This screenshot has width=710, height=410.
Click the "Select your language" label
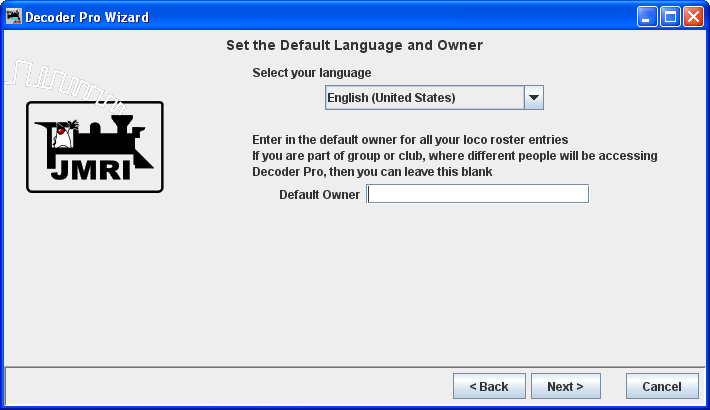tap(311, 73)
